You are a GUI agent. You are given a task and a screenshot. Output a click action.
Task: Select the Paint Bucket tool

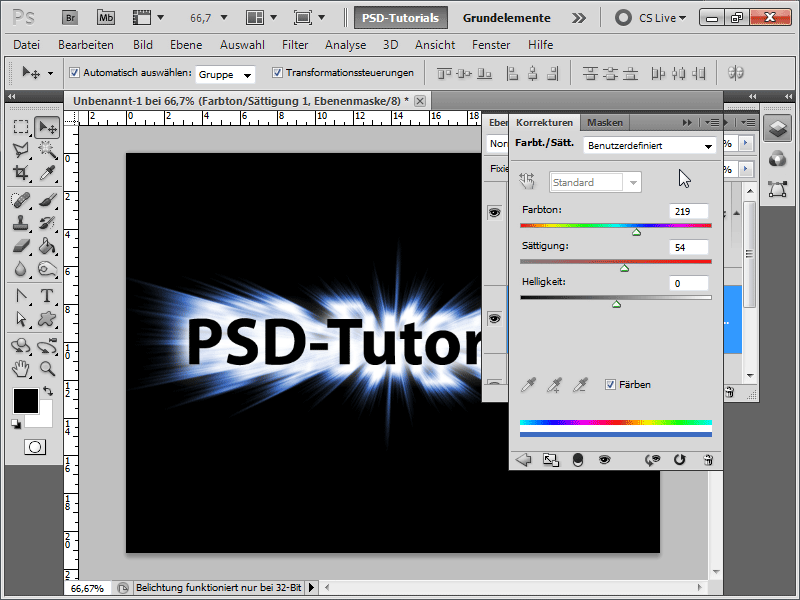pos(47,246)
